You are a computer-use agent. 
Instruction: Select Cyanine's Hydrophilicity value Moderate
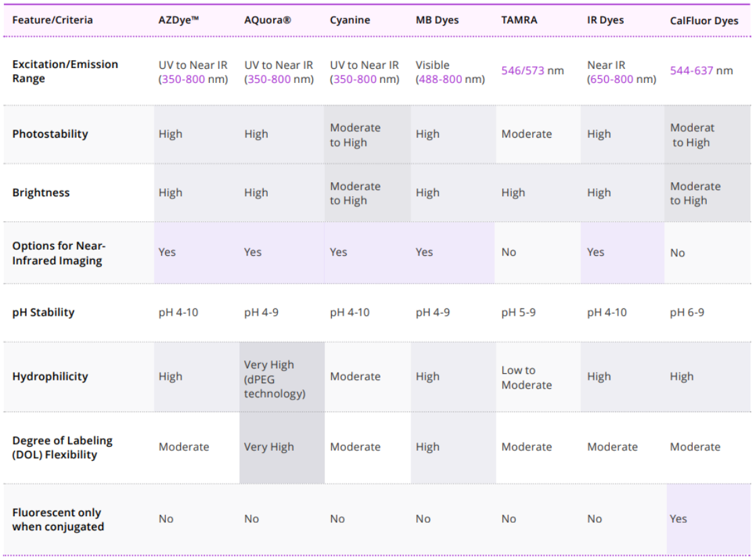tap(355, 376)
